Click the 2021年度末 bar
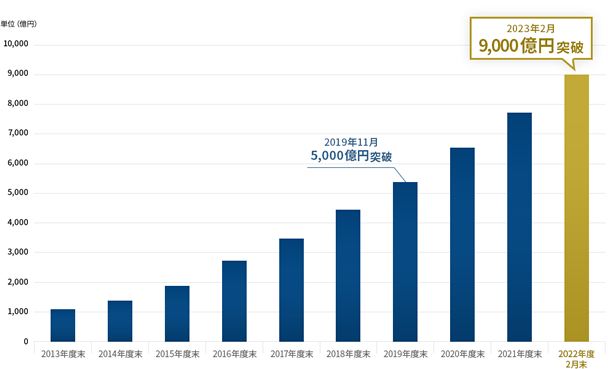Image resolution: width=615 pixels, height=369 pixels. pyautogui.click(x=519, y=227)
